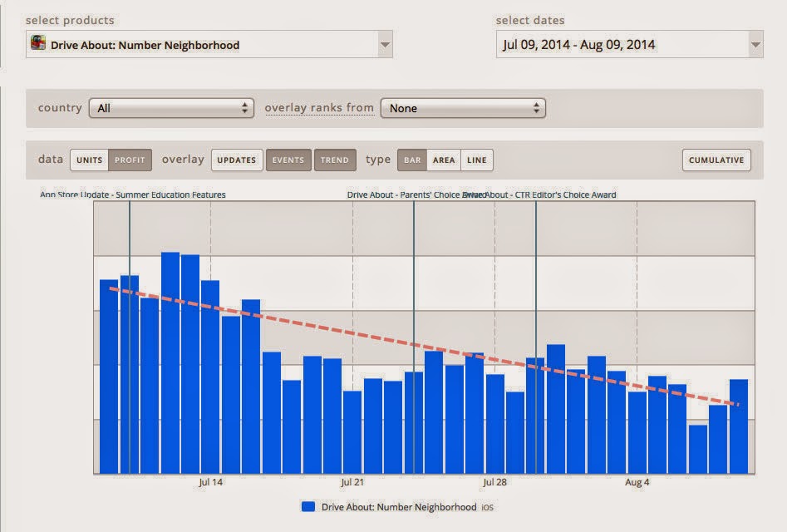This screenshot has height=532, width=787.
Task: Select Area chart type
Action: tap(444, 160)
